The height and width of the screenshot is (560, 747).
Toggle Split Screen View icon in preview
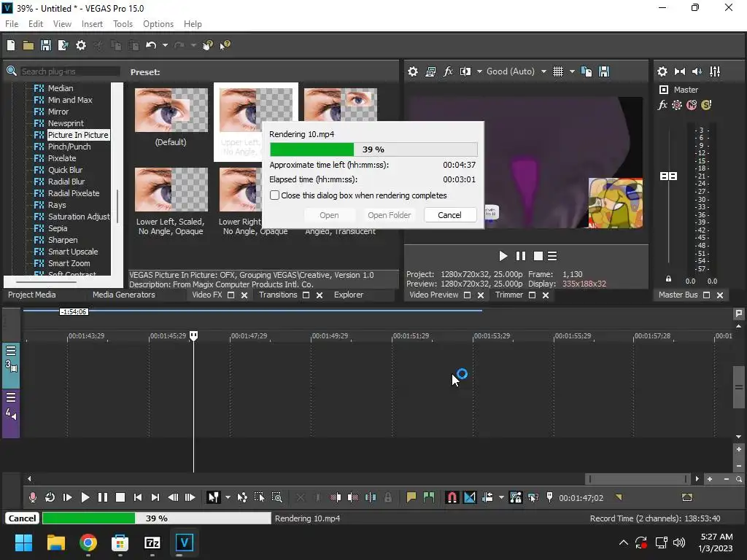pos(465,71)
